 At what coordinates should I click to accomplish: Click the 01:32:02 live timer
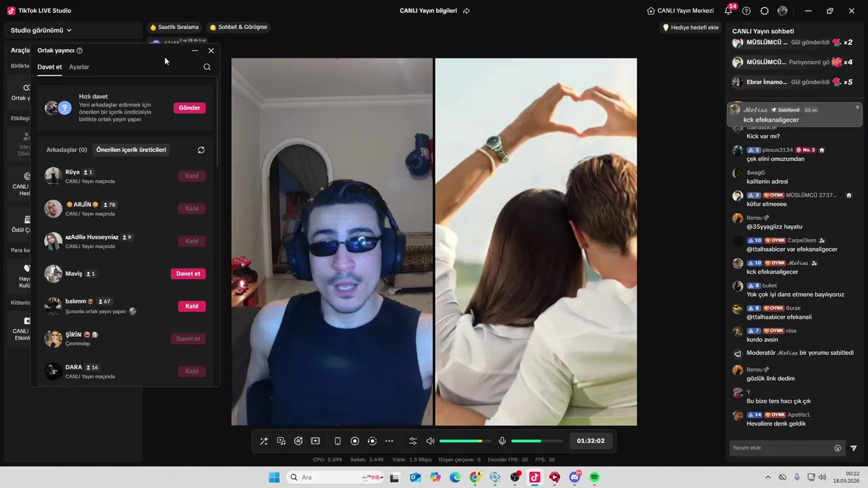click(591, 441)
